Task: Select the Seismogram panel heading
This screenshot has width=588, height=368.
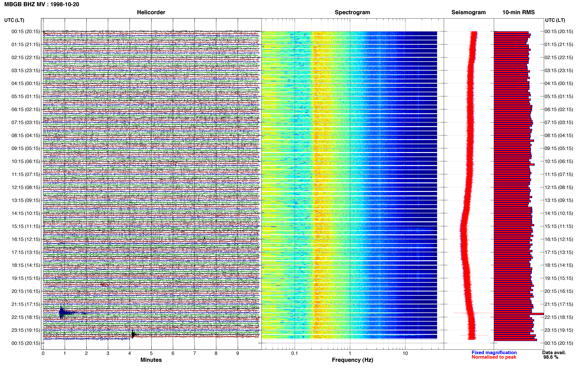Action: click(x=468, y=12)
